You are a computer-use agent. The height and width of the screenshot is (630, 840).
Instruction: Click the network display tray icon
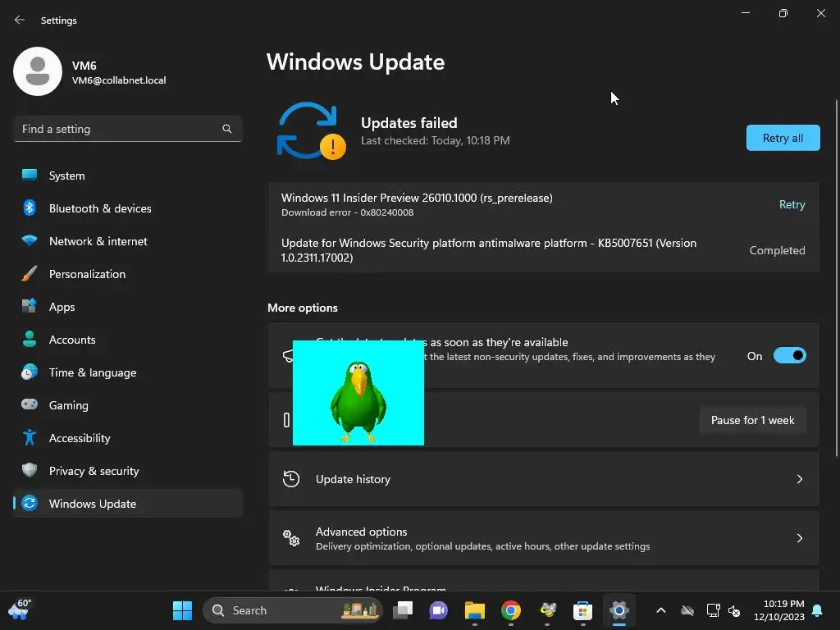click(713, 610)
